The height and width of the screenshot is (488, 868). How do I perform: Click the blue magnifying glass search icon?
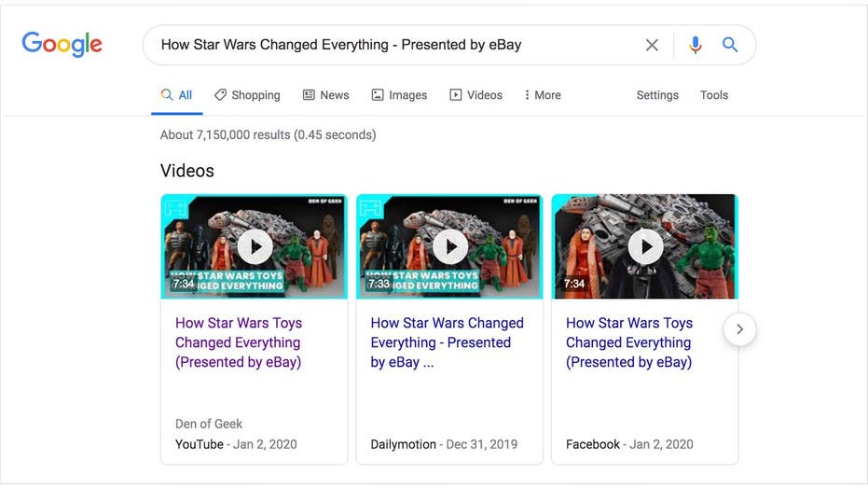point(730,45)
